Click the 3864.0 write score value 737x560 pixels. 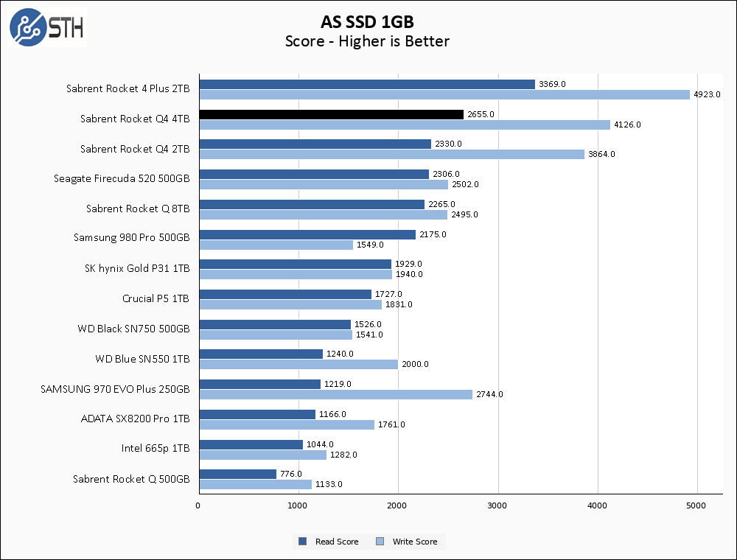pyautogui.click(x=601, y=155)
